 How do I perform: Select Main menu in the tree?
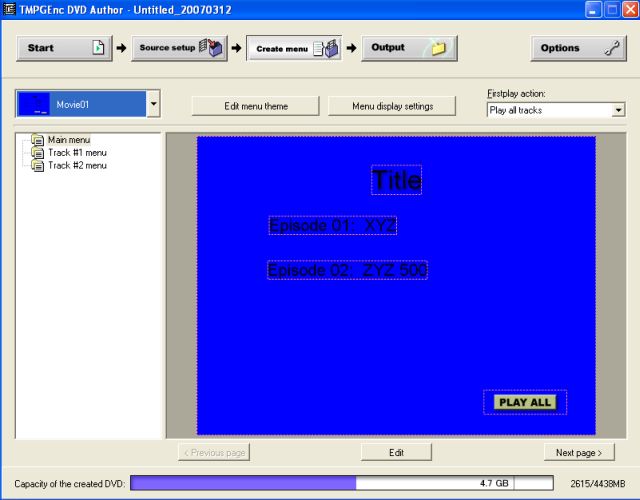click(69, 140)
